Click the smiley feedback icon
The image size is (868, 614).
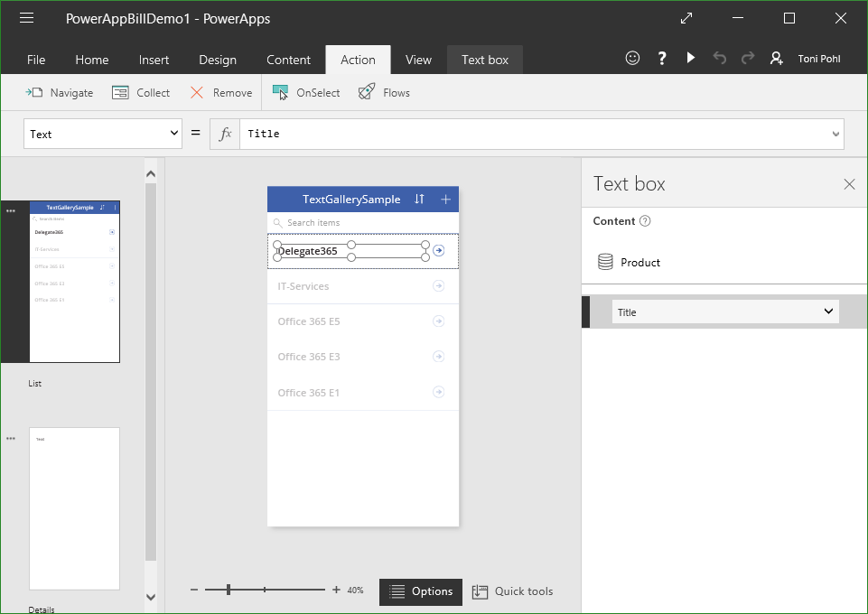[632, 58]
